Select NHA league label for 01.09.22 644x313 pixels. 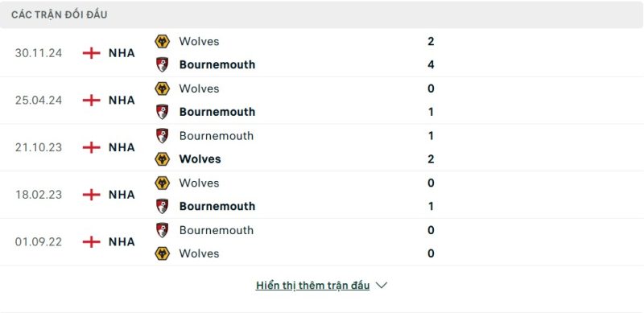pos(122,242)
